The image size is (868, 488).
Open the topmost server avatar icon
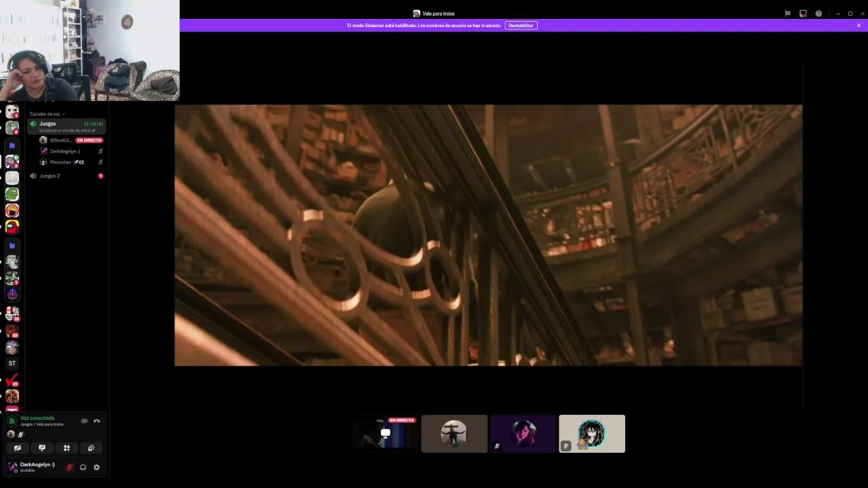12,111
